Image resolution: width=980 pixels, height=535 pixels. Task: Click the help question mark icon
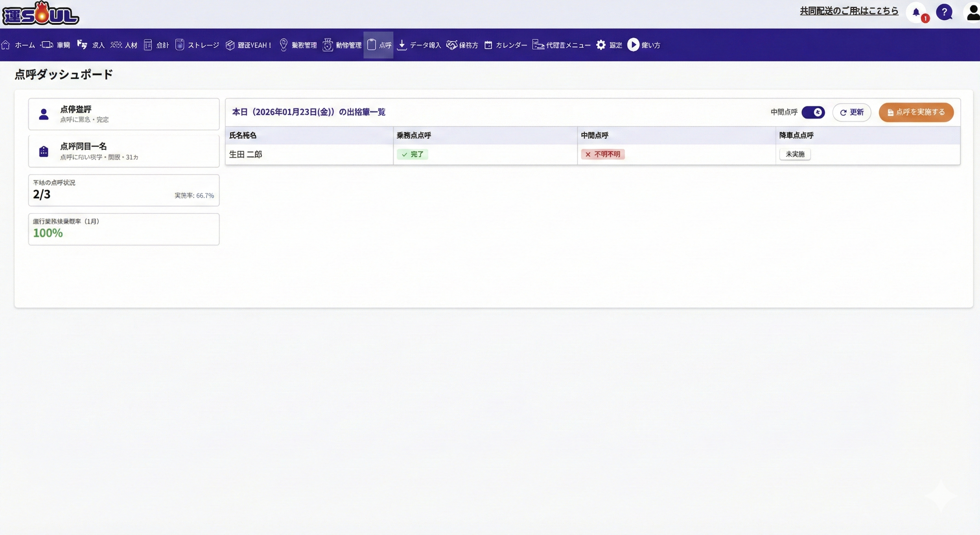click(944, 12)
